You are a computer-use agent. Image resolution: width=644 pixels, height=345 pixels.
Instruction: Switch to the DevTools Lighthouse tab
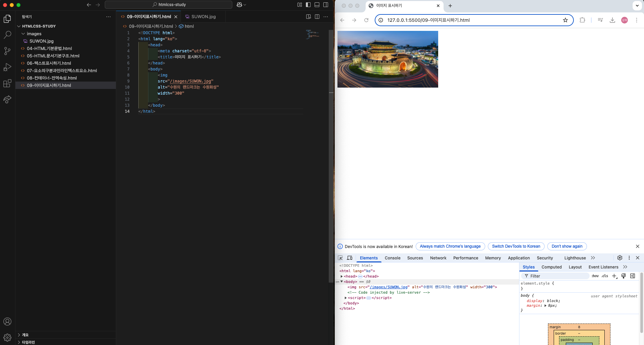[x=575, y=258]
